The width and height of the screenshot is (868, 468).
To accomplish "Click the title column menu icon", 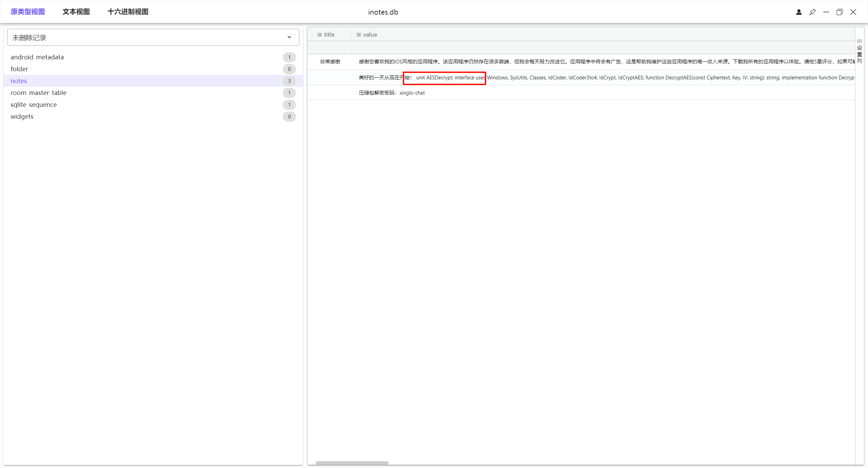I will coord(319,35).
